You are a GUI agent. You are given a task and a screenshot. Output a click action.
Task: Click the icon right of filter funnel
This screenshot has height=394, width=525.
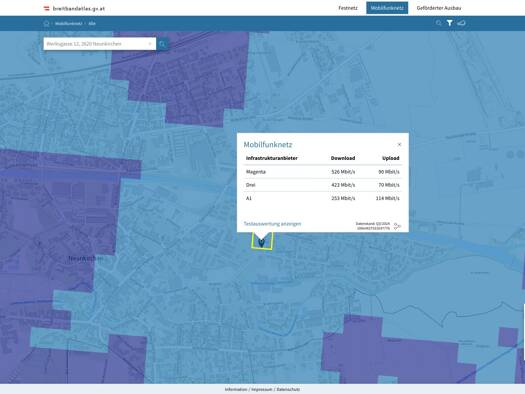click(461, 23)
